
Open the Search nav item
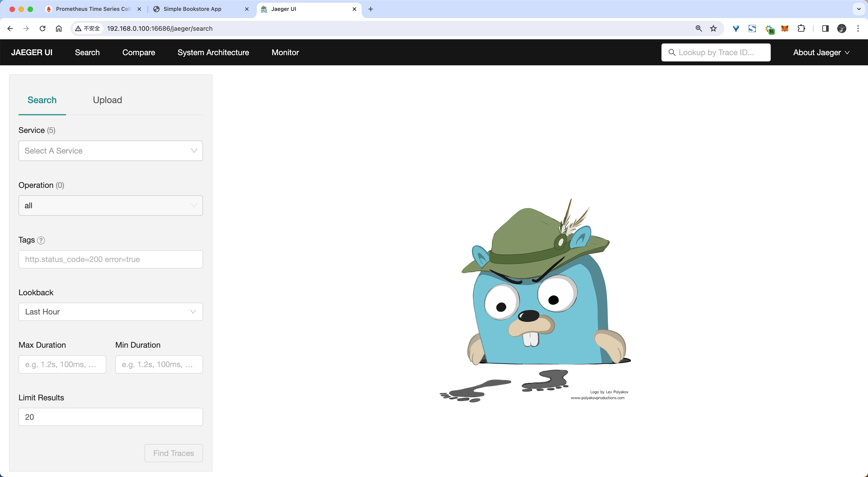[x=87, y=52]
